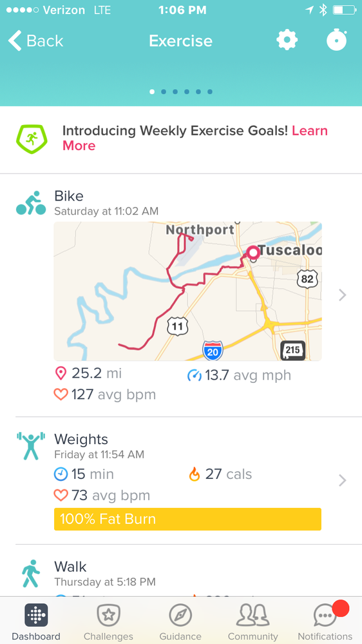Tap the stopwatch icon to track exercise

(336, 40)
